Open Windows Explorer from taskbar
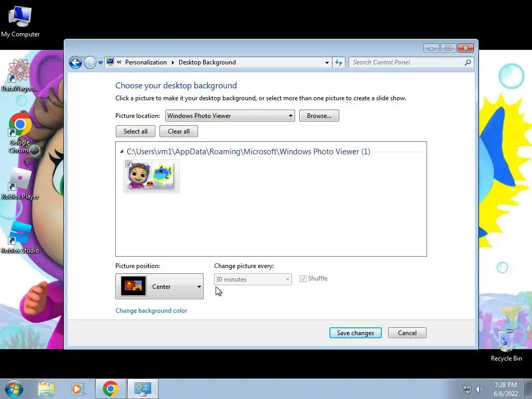The image size is (532, 399). tap(46, 389)
